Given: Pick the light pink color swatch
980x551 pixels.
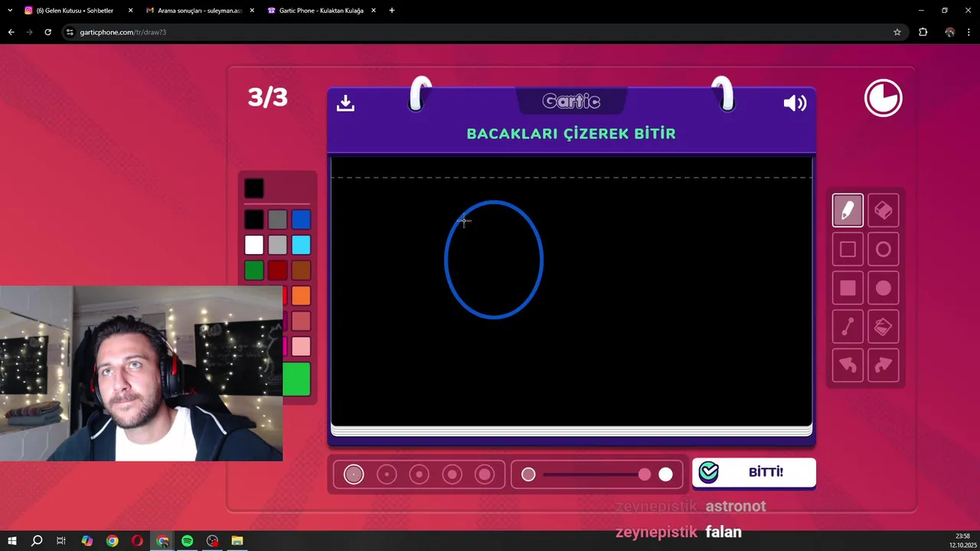Looking at the screenshot, I should (x=301, y=347).
